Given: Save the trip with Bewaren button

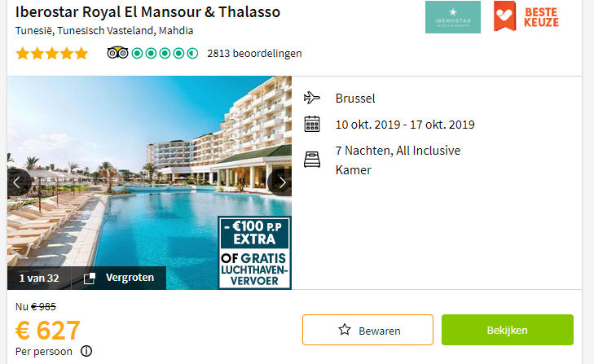Looking at the screenshot, I should (367, 330).
